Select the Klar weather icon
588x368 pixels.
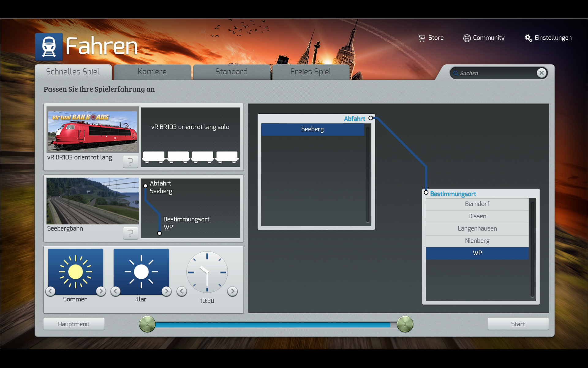pos(141,271)
